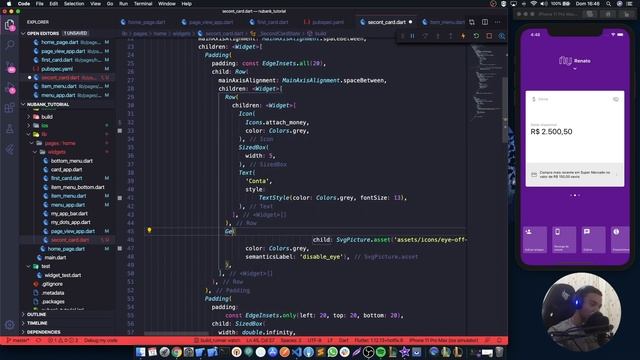Open the Run menu
Screen dimensions: 640x360
click(123, 4)
